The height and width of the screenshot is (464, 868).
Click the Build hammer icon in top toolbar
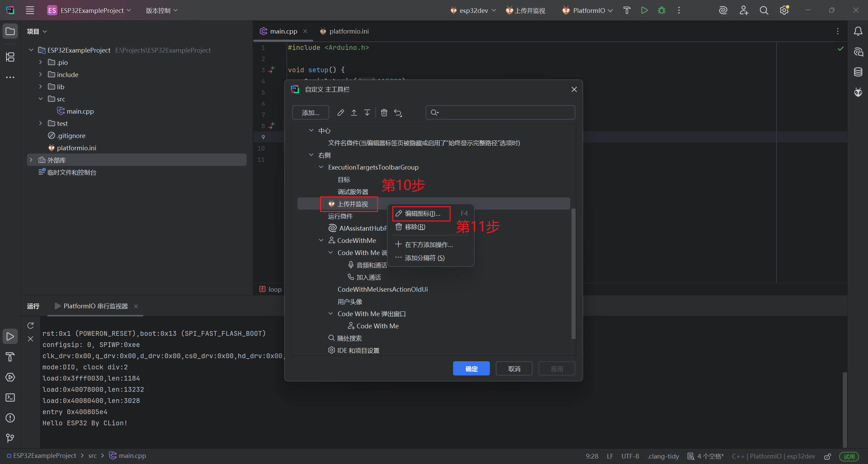(627, 11)
